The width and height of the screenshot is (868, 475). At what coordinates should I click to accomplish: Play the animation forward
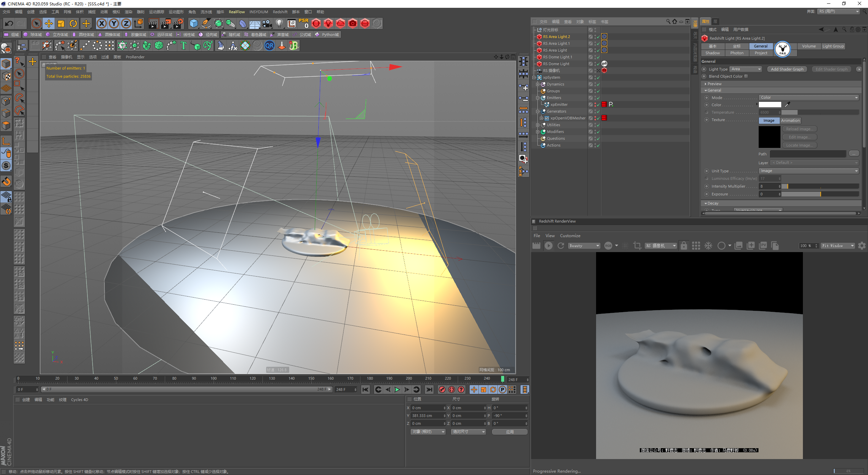pyautogui.click(x=397, y=389)
